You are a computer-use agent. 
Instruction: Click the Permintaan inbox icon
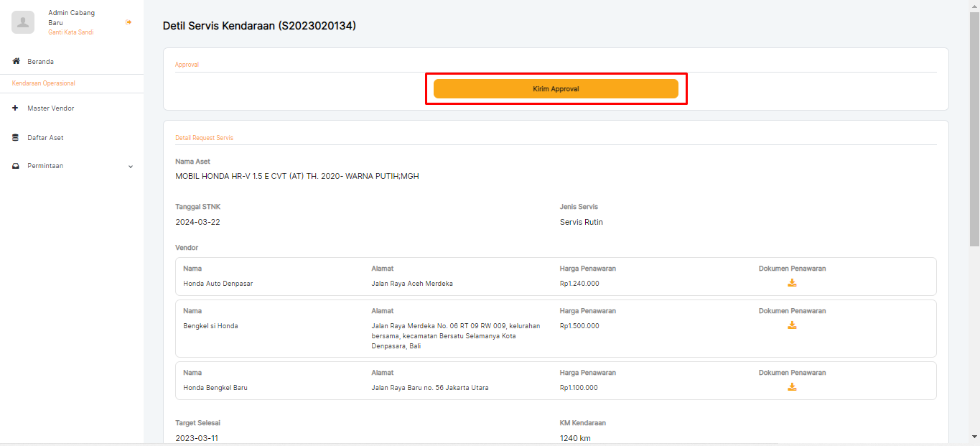(16, 166)
